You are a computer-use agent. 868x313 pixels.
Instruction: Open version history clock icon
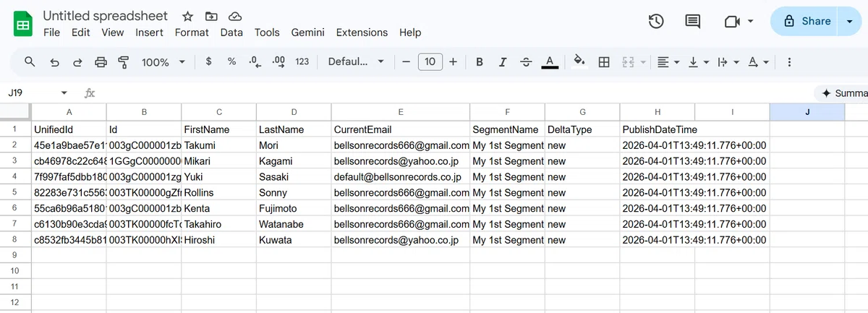click(656, 22)
